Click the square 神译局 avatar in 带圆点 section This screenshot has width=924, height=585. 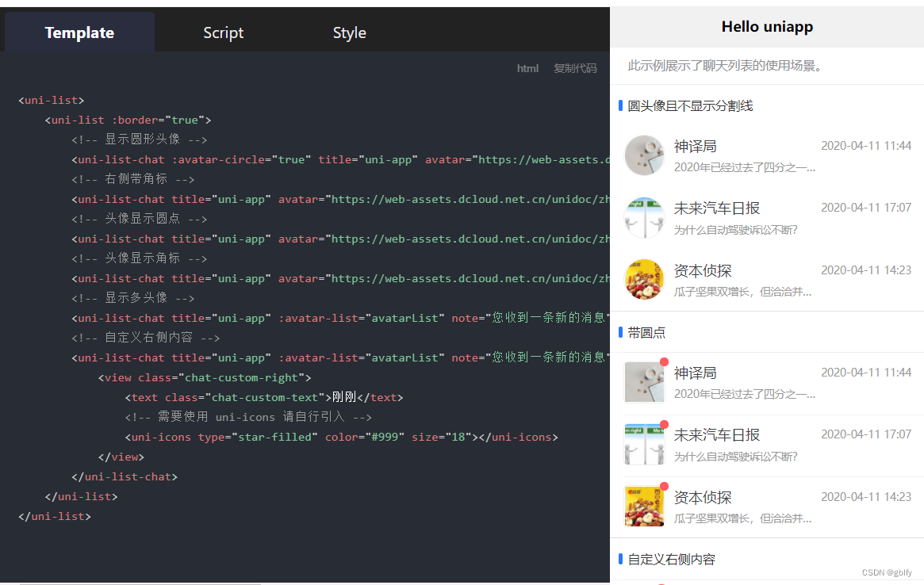644,382
